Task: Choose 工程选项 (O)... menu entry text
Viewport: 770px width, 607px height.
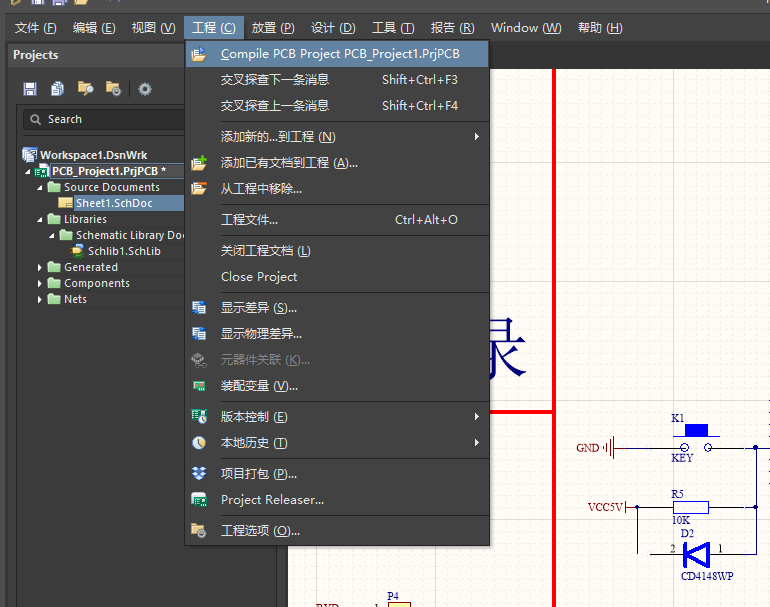Action: [260, 530]
